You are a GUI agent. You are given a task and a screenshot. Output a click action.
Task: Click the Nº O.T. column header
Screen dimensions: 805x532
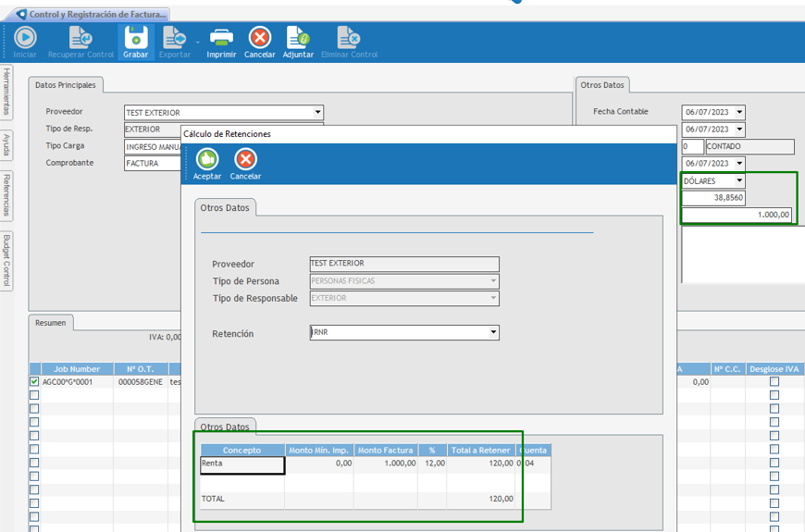141,369
